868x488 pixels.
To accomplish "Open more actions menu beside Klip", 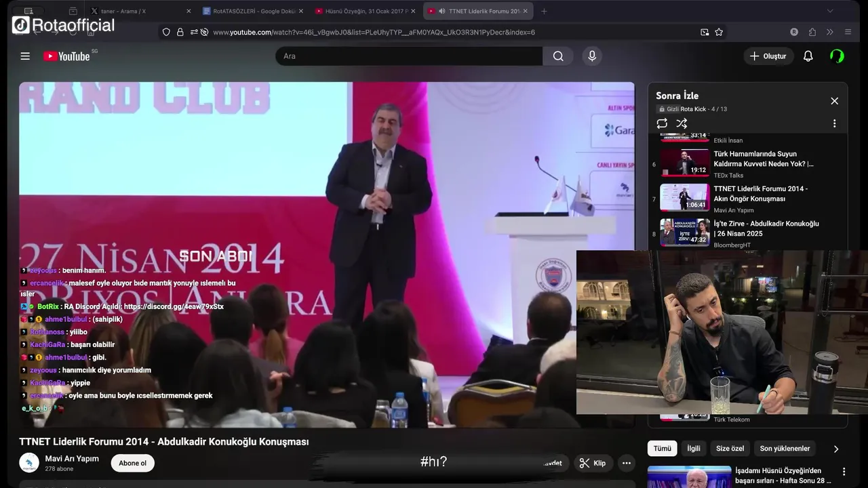I will pyautogui.click(x=627, y=463).
